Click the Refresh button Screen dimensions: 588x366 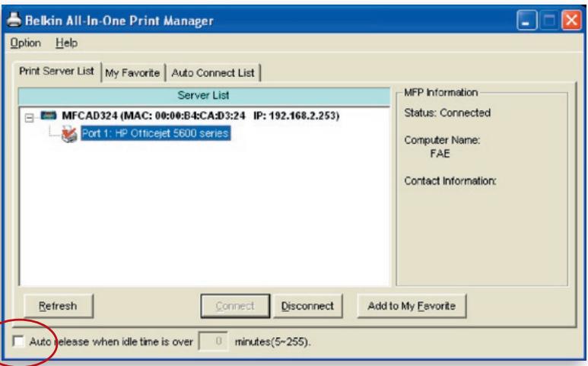58,306
